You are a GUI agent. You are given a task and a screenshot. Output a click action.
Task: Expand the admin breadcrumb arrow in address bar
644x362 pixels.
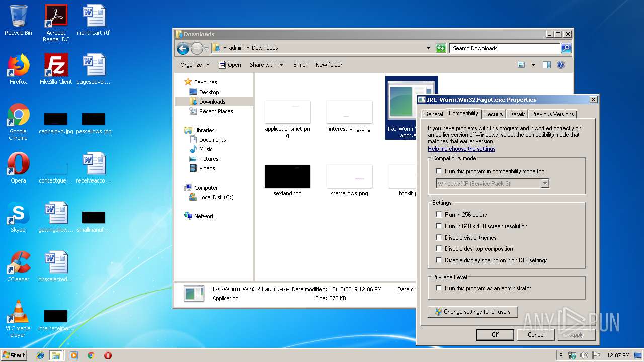coord(248,48)
